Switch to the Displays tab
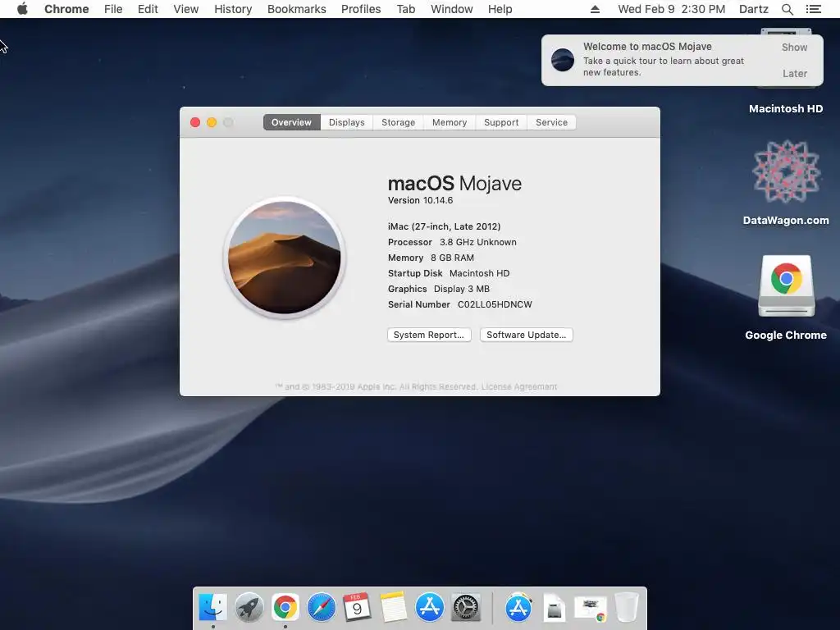Screen dimensions: 840x630 pyautogui.click(x=347, y=122)
